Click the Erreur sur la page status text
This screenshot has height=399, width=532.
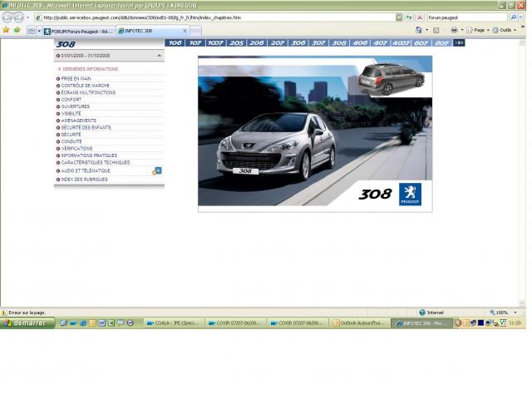[x=27, y=313]
